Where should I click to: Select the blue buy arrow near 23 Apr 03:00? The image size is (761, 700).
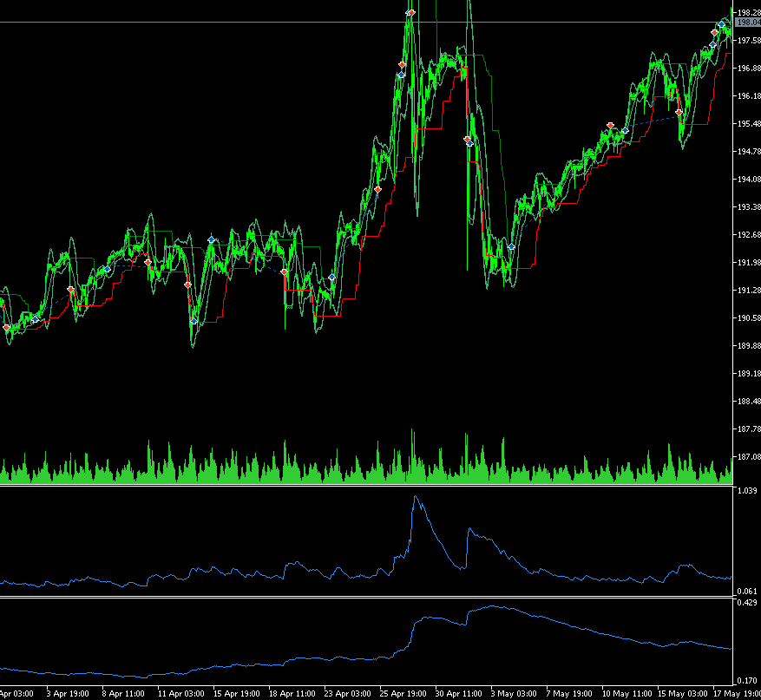tap(331, 277)
